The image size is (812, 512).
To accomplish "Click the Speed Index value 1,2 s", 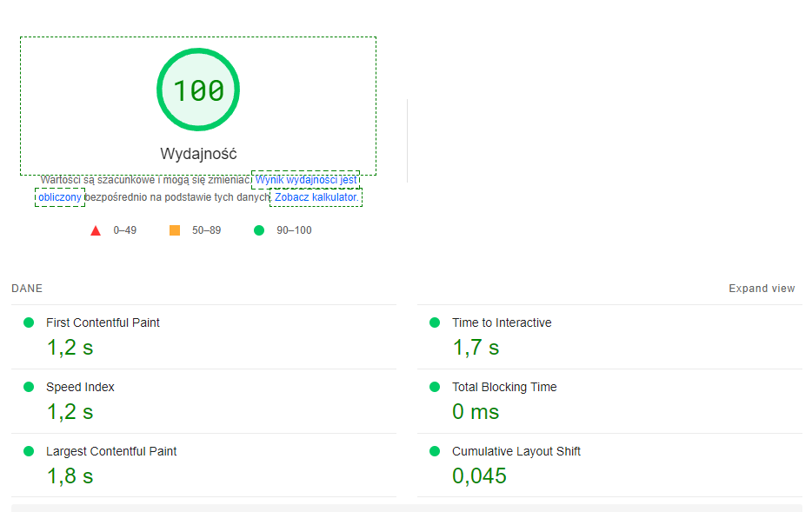I will click(70, 412).
